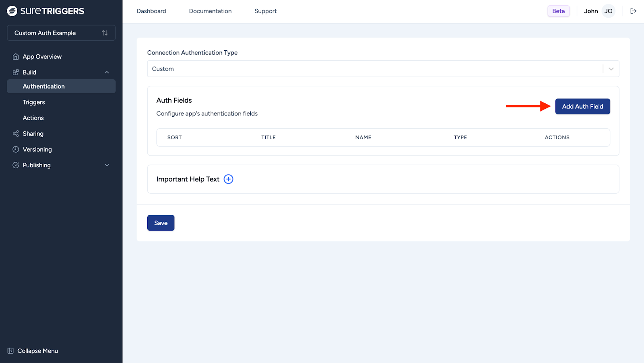Viewport: 644px width, 363px height.
Task: Select Triggers in the sidebar
Action: (34, 102)
